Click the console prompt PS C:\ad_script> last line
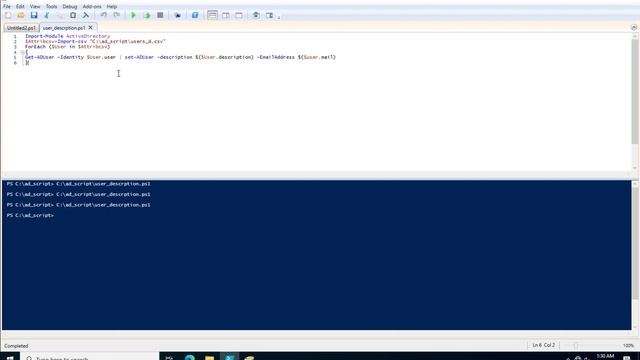 point(30,215)
